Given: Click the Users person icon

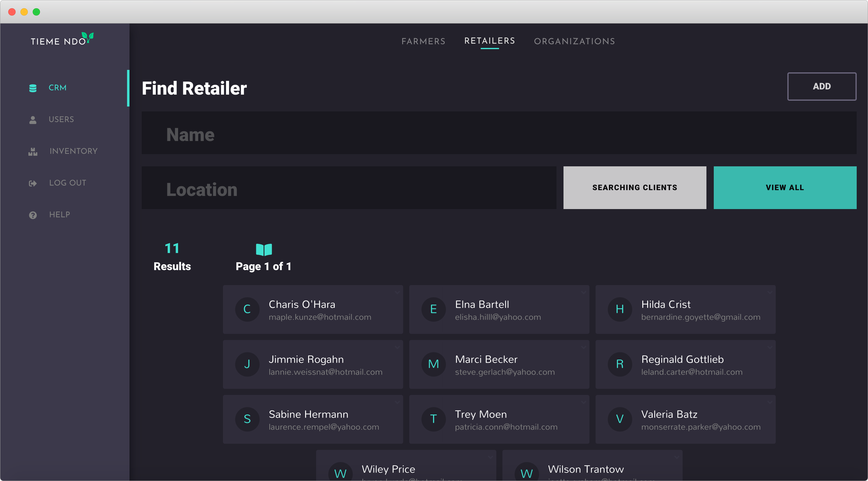Looking at the screenshot, I should [33, 120].
